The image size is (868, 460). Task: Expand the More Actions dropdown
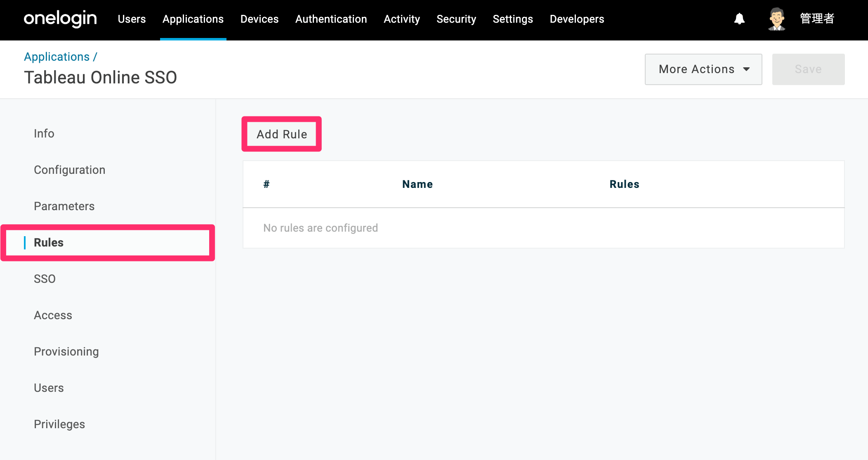click(x=703, y=69)
